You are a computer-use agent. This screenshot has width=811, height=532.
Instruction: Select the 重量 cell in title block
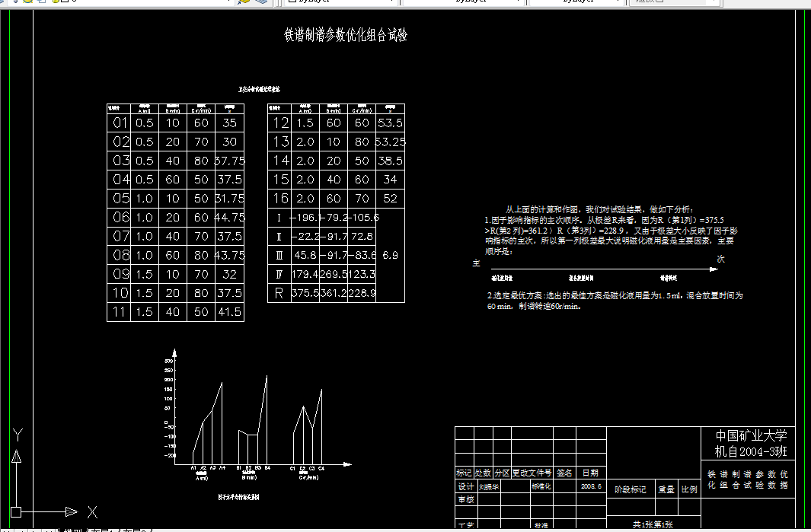[x=666, y=489]
